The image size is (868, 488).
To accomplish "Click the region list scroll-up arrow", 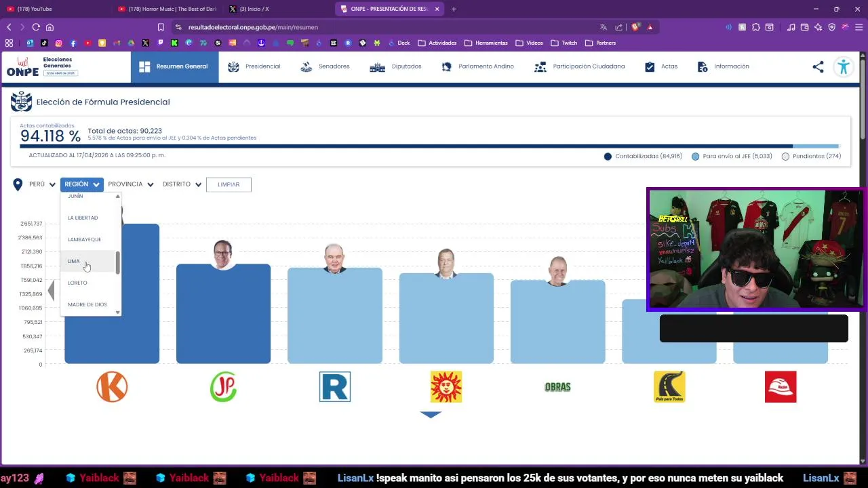I will click(x=118, y=197).
